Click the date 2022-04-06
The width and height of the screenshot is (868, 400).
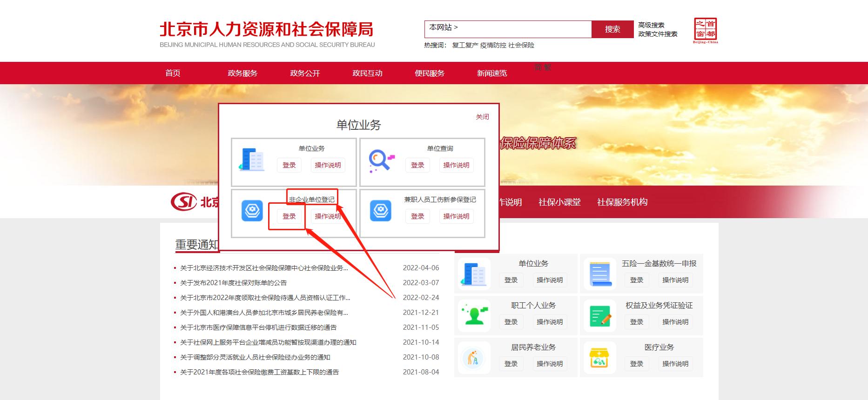[421, 268]
